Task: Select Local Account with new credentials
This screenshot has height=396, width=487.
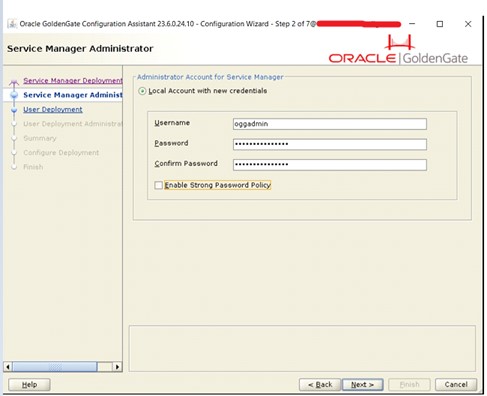Action: 142,91
